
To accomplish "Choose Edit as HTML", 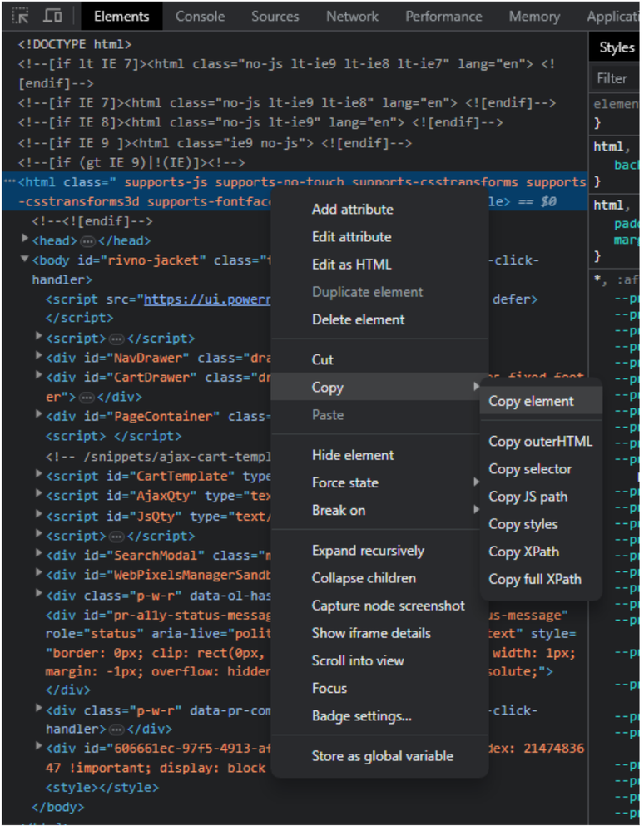I will (353, 265).
